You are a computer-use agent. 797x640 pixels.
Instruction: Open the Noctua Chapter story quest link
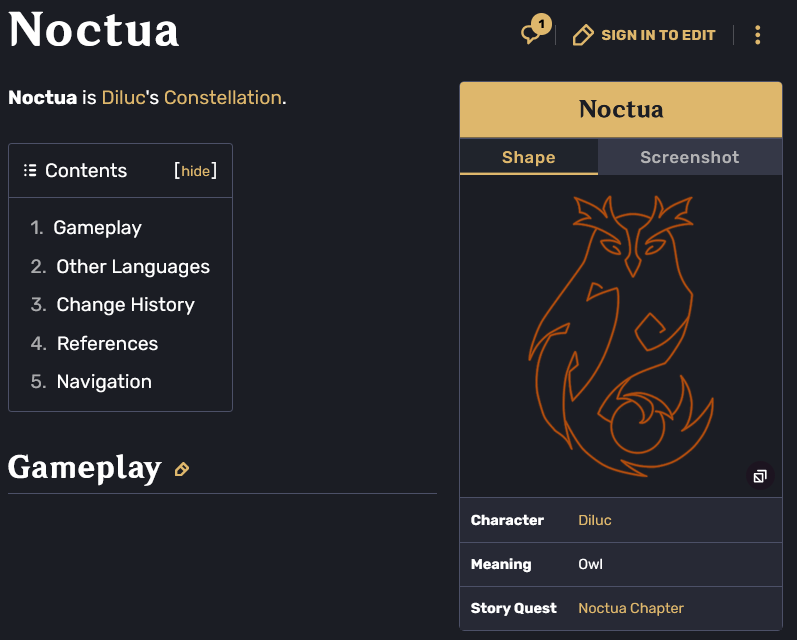[x=631, y=608]
